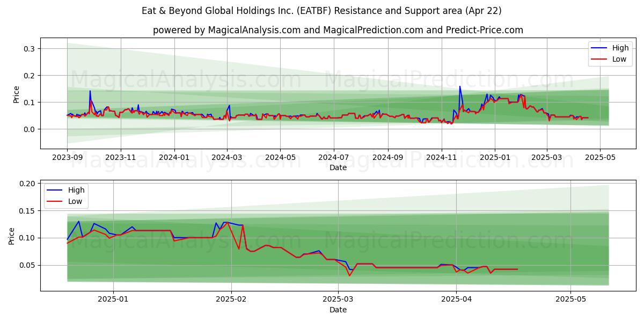Click 'High' in the lower chart legend
Image resolution: width=644 pixels, height=322 pixels.
(x=76, y=190)
